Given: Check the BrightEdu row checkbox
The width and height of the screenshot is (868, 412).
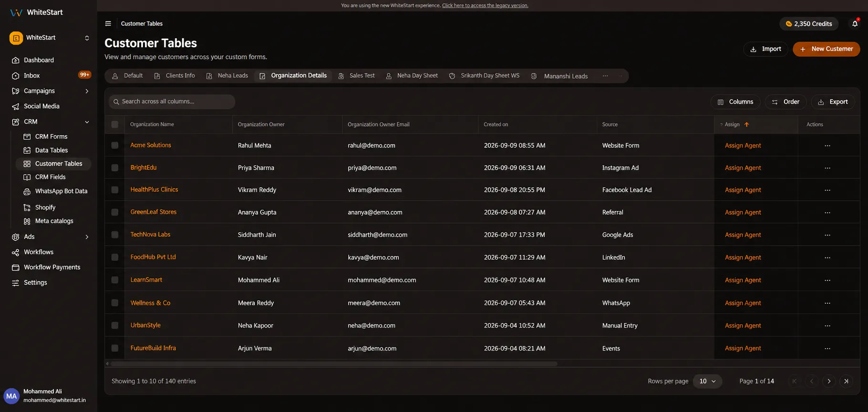Looking at the screenshot, I should click(114, 167).
